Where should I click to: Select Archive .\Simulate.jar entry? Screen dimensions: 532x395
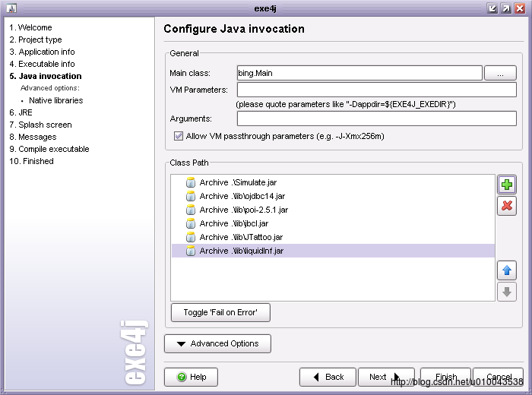coord(333,182)
